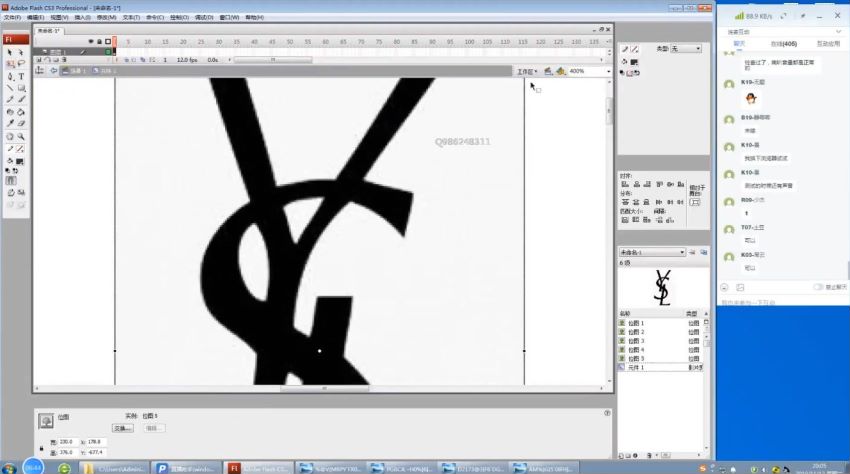Click the width field in Properties panel

coord(66,442)
